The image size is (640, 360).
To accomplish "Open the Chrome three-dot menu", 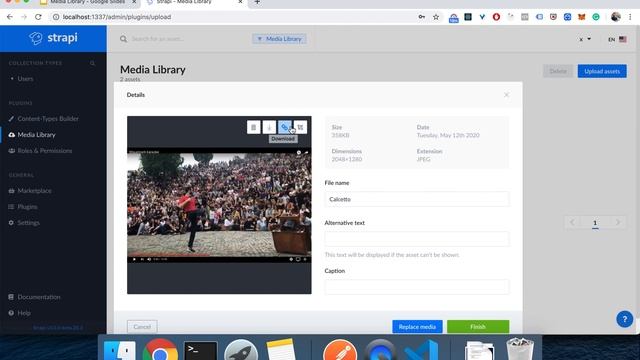I will [x=630, y=17].
